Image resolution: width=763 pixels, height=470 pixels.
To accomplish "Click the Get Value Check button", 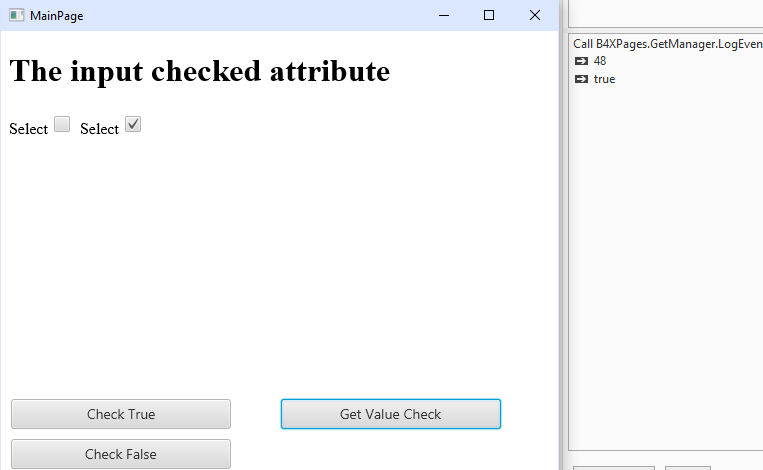I will (x=391, y=414).
